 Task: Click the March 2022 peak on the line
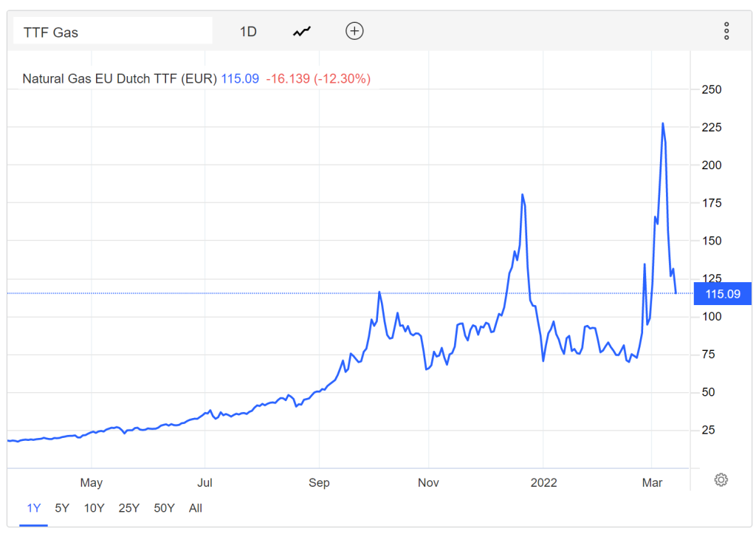[x=663, y=123]
